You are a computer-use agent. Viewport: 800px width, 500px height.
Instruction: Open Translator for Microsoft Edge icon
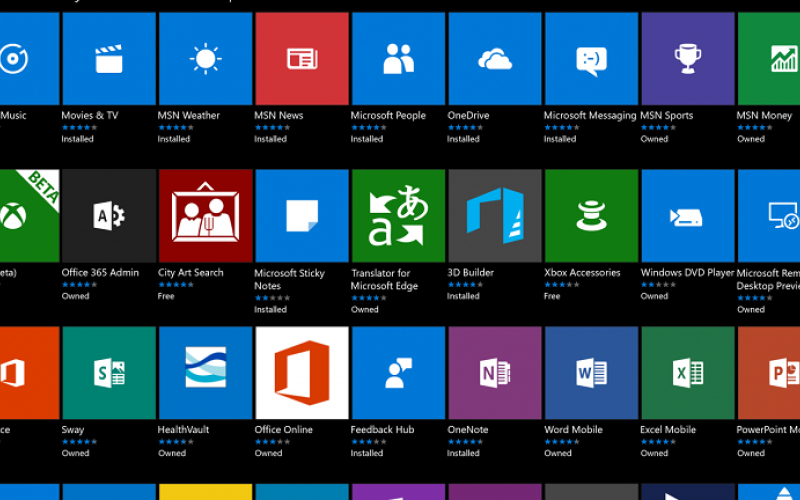[398, 216]
